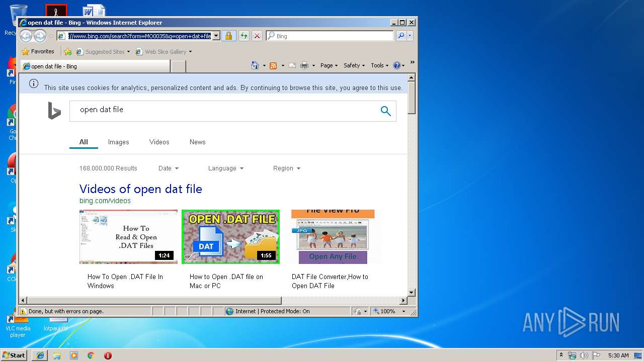
Task: Open the Page menu dropdown
Action: coord(329,65)
